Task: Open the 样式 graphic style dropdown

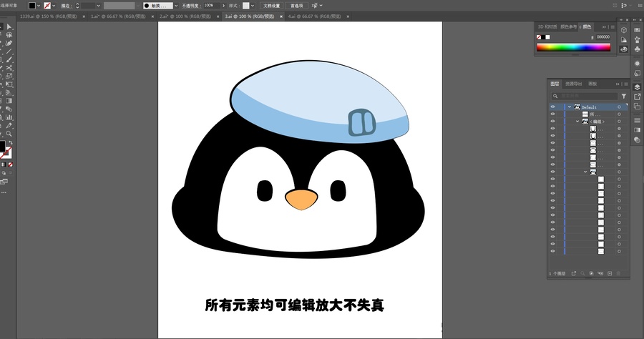Action: coord(252,6)
